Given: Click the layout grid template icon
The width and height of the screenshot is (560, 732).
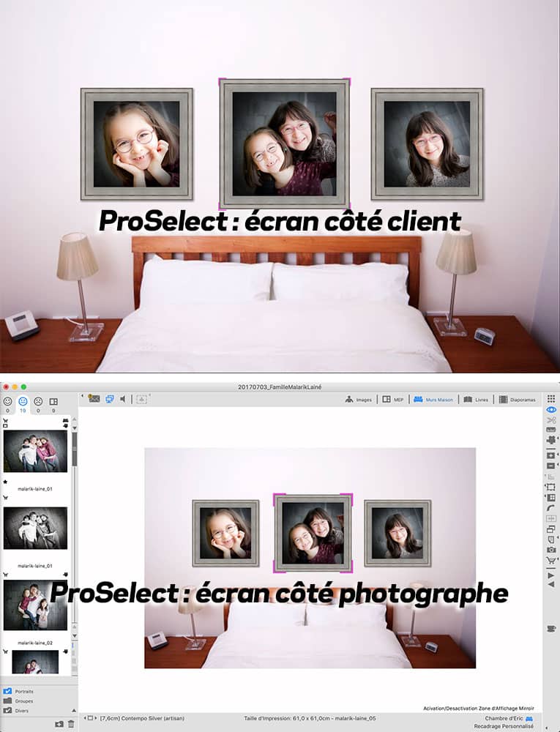Looking at the screenshot, I should 551,498.
